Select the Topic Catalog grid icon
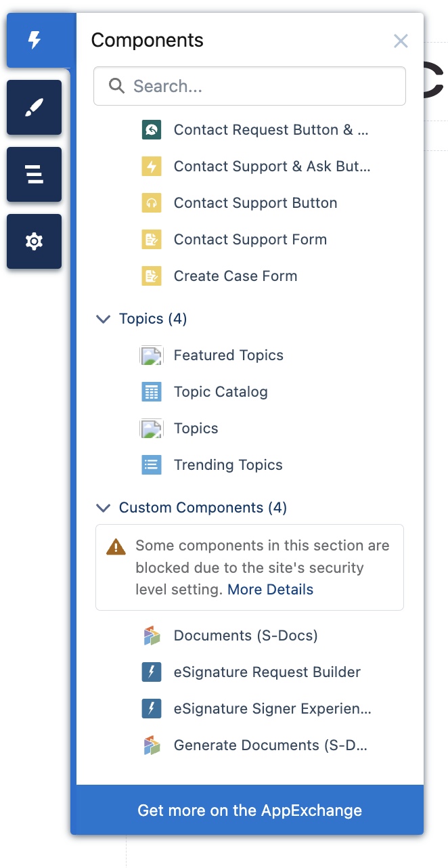This screenshot has height=868, width=448. tap(152, 391)
